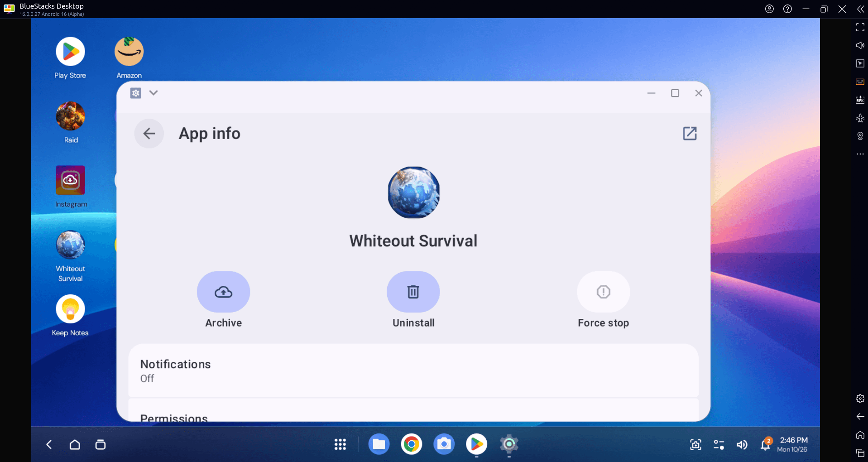Screen dimensions: 868x462
Task: Click the Archive cloud button
Action: (x=223, y=292)
